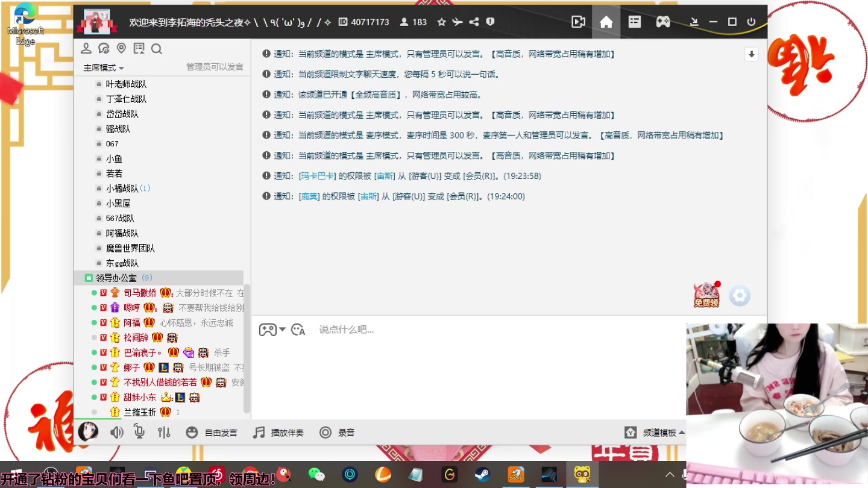Screen dimensions: 868x488
Task: Toggle the microphone on or off
Action: pyautogui.click(x=139, y=432)
